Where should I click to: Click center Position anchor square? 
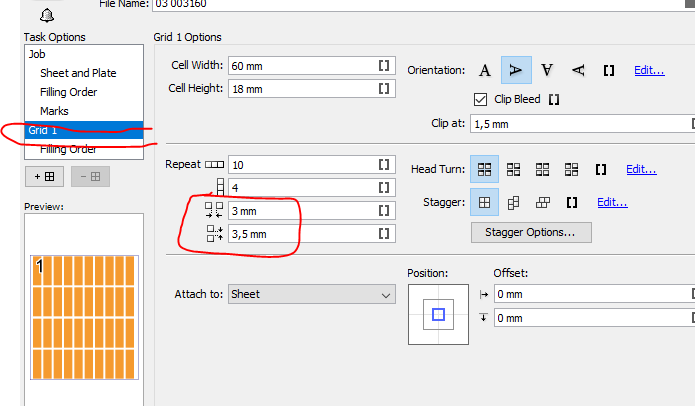[x=438, y=314]
